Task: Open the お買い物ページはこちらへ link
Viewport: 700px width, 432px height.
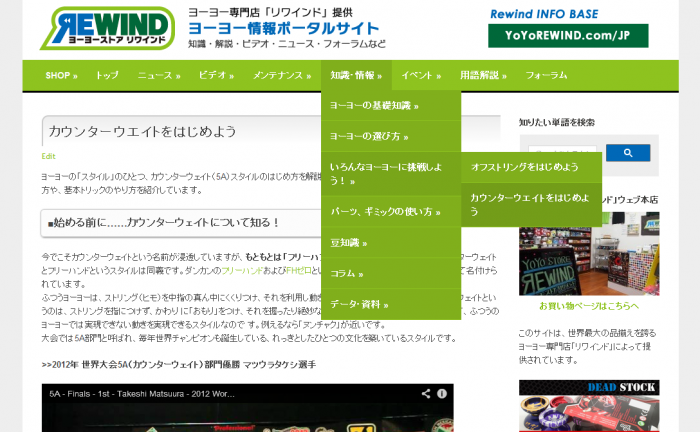Action: [589, 306]
